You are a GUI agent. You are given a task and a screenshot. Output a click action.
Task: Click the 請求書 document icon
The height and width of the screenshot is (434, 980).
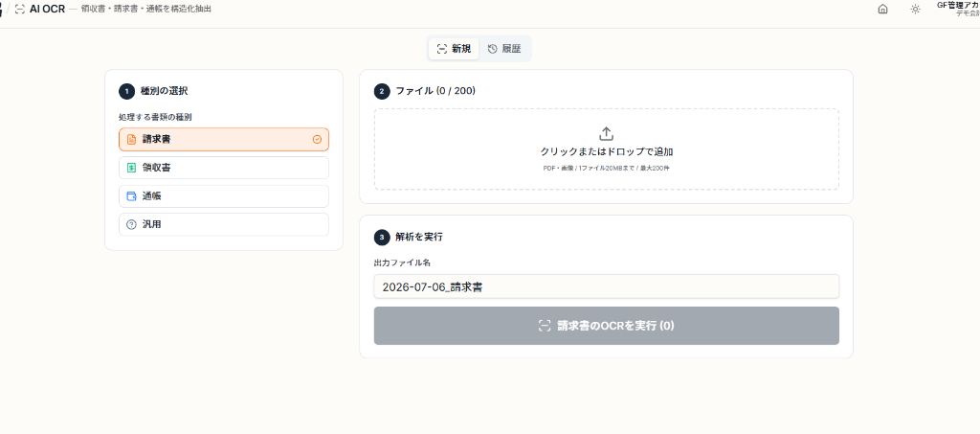pos(131,140)
